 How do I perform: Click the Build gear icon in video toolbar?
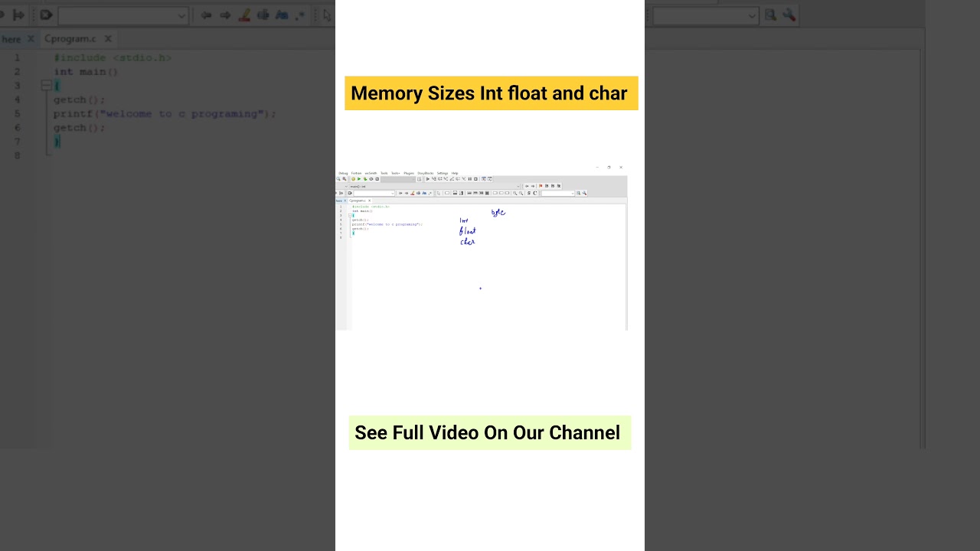(x=353, y=179)
